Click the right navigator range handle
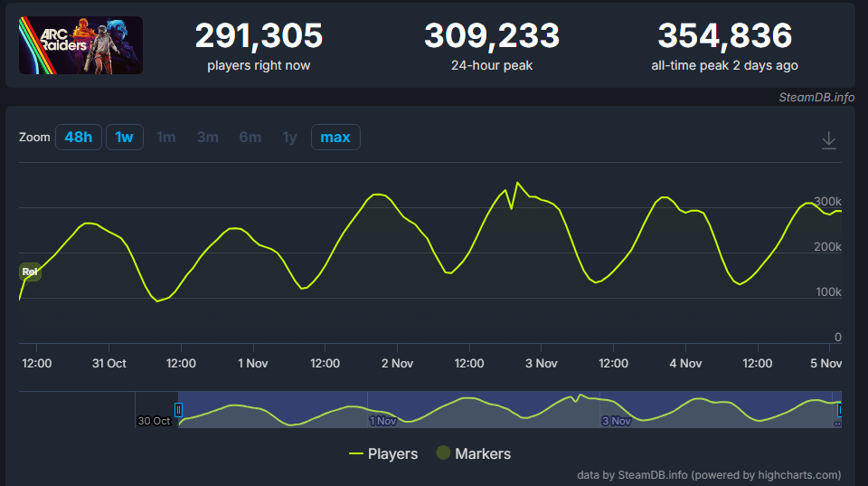Viewport: 868px width, 486px height. (x=839, y=410)
